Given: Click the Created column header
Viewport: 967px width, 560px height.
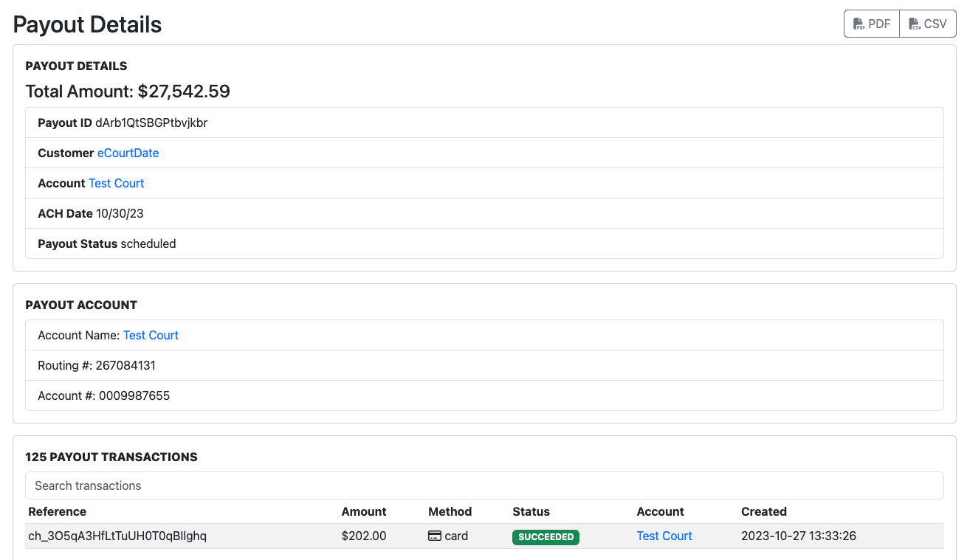Looking at the screenshot, I should tap(763, 511).
